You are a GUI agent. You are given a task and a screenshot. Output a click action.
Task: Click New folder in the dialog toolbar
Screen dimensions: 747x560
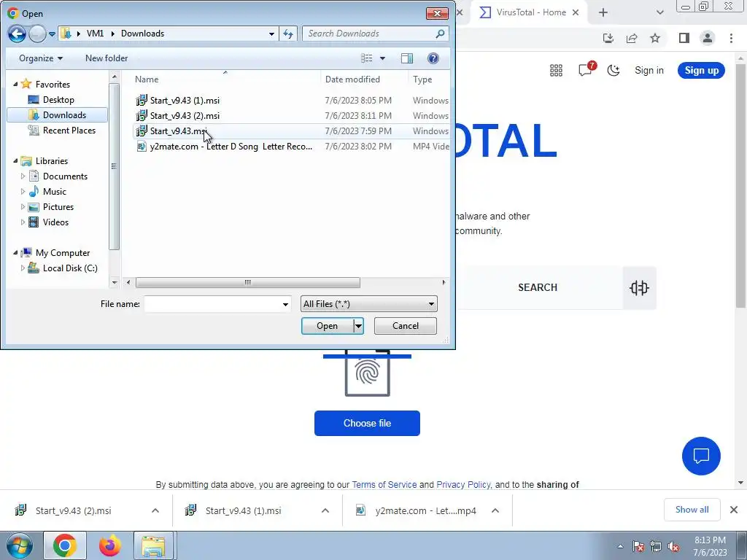[107, 58]
